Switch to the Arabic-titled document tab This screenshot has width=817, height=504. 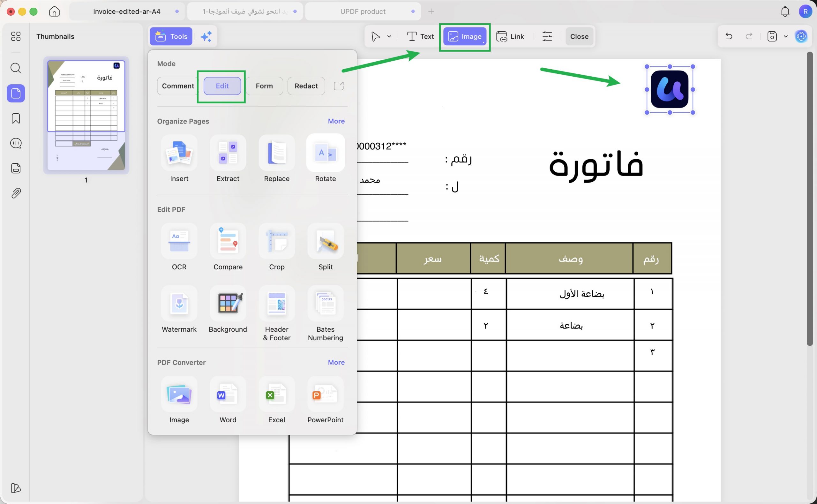pos(245,11)
